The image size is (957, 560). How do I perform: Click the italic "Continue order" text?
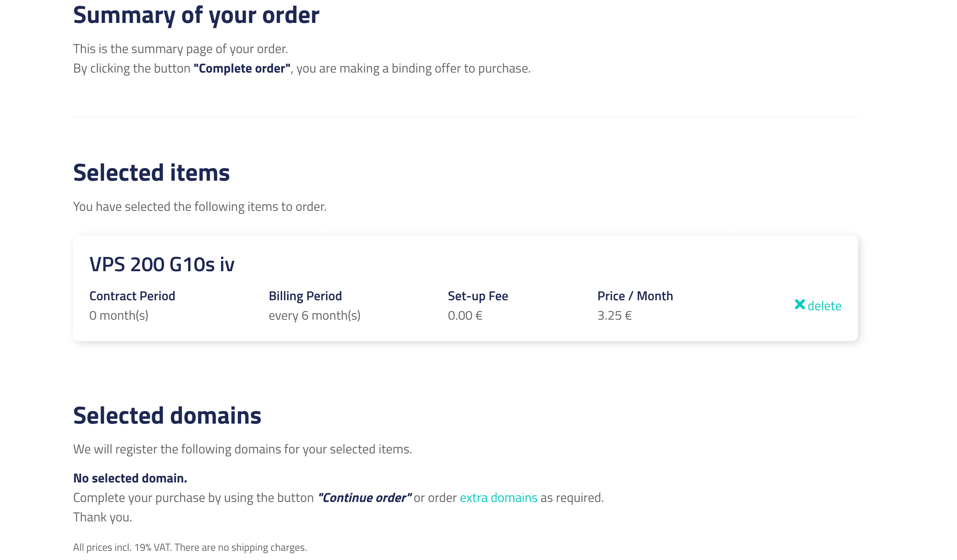coord(365,498)
